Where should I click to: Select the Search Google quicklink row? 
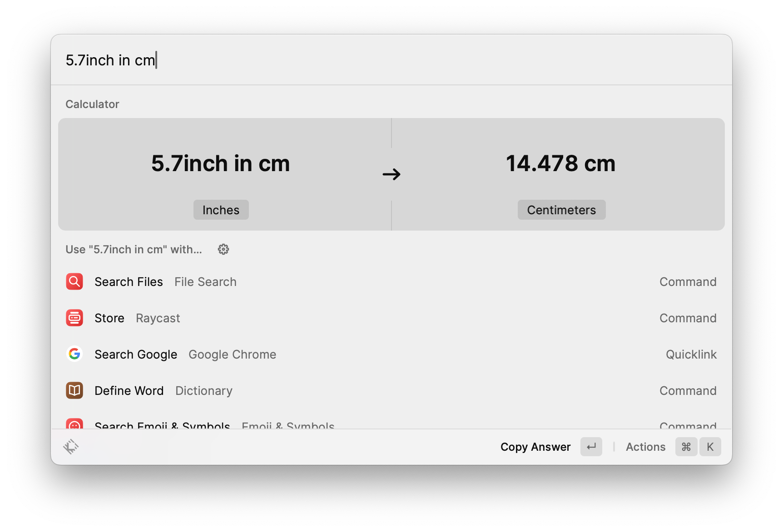[x=391, y=354]
